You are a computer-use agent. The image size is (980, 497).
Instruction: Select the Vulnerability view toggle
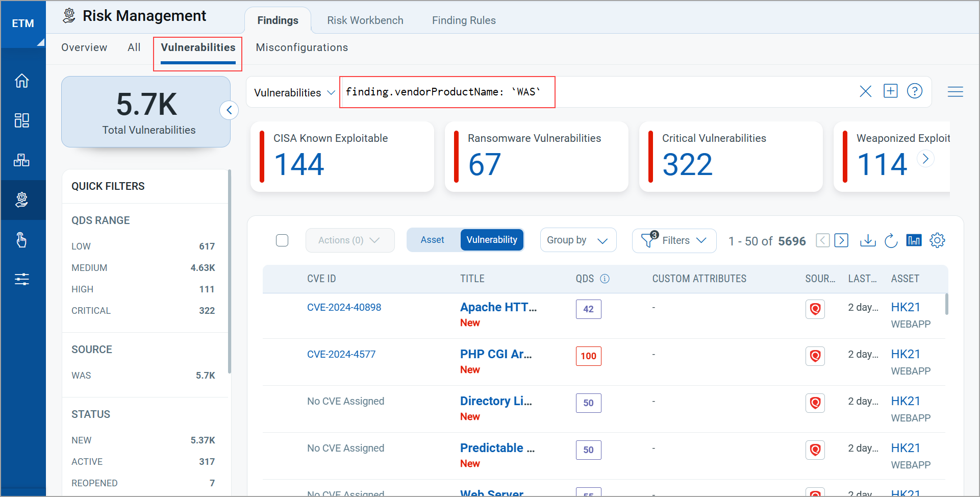(491, 240)
